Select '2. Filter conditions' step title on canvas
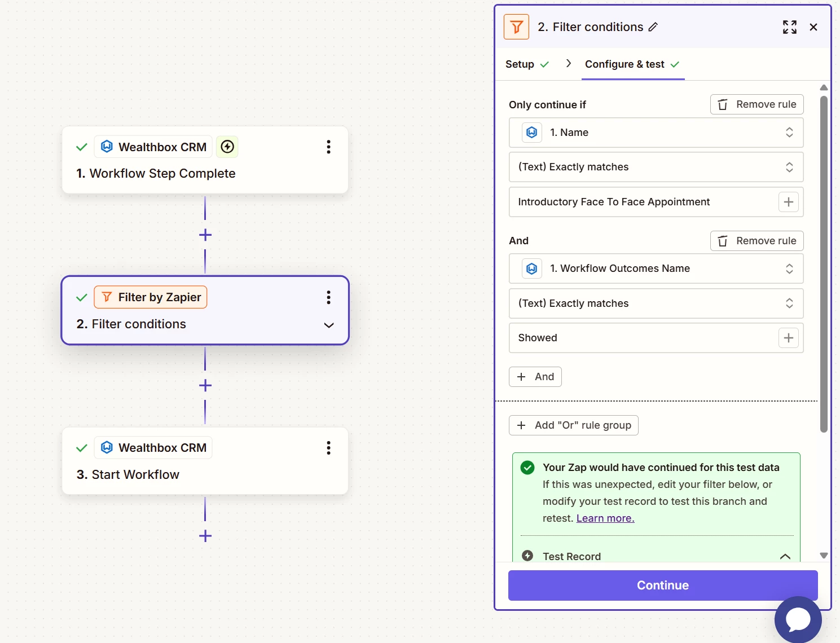 click(x=131, y=324)
